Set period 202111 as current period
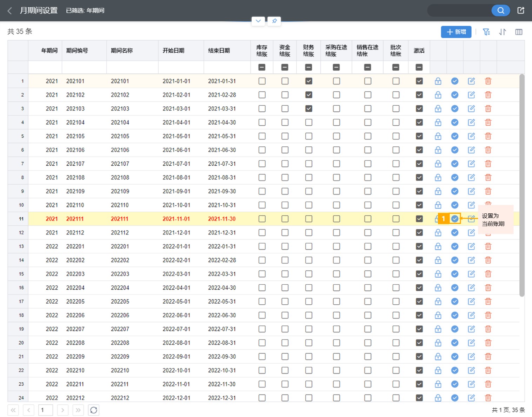Image resolution: width=532 pixels, height=417 pixels. pyautogui.click(x=454, y=219)
